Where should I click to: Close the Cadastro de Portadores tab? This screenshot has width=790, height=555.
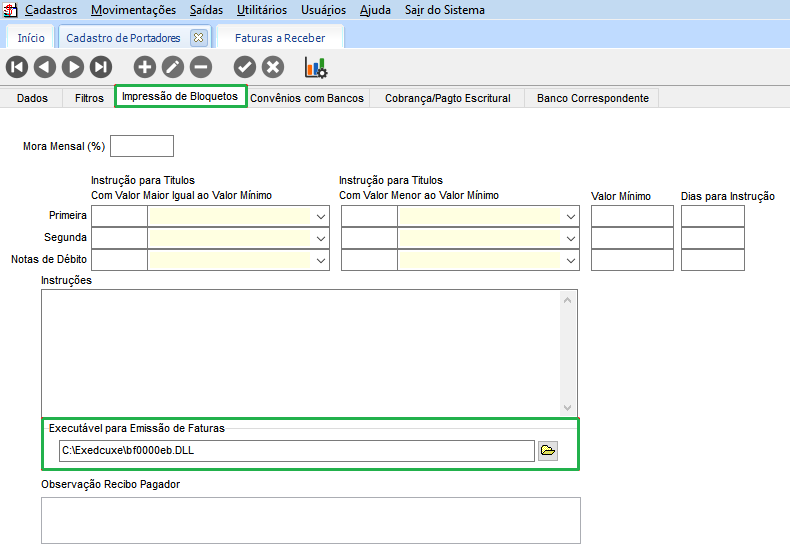(x=198, y=38)
